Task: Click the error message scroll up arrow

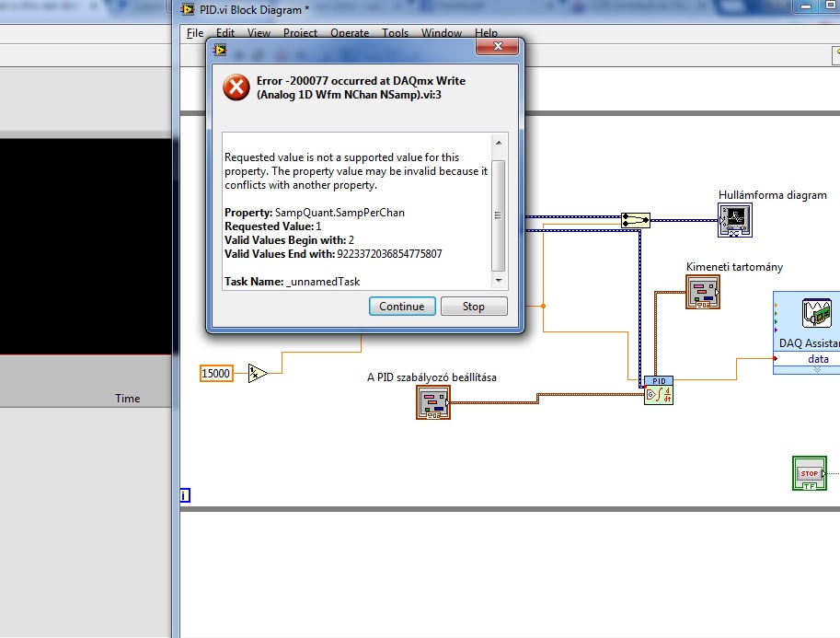Action: click(x=499, y=143)
